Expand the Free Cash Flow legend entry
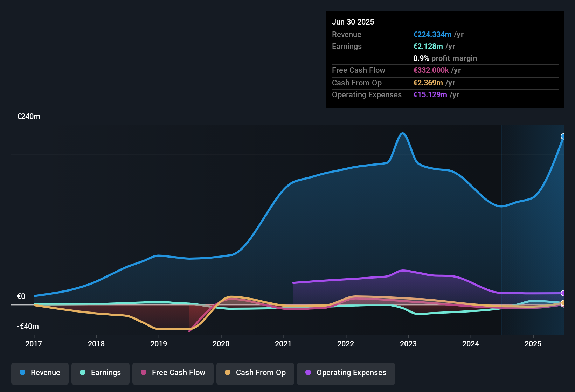This screenshot has height=392, width=575. pos(173,373)
